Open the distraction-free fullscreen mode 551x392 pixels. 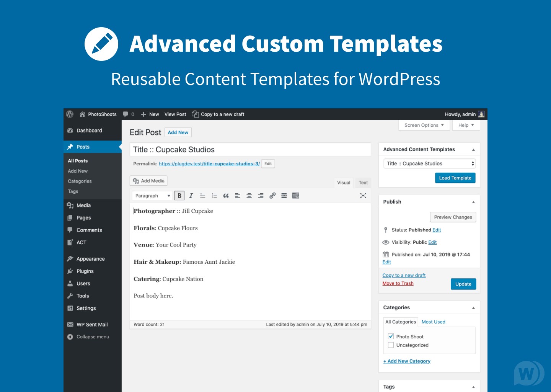pos(363,195)
